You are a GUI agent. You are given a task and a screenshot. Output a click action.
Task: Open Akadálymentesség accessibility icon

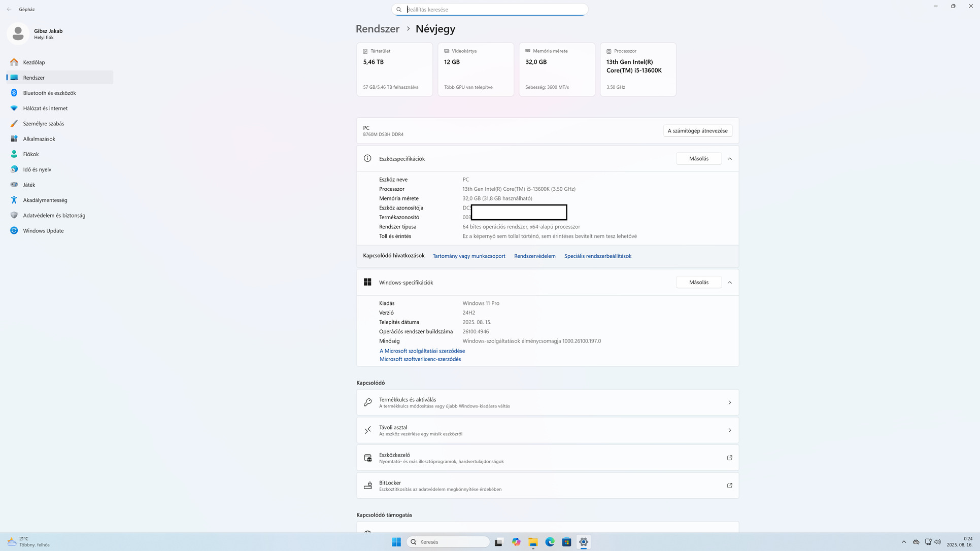(x=14, y=200)
